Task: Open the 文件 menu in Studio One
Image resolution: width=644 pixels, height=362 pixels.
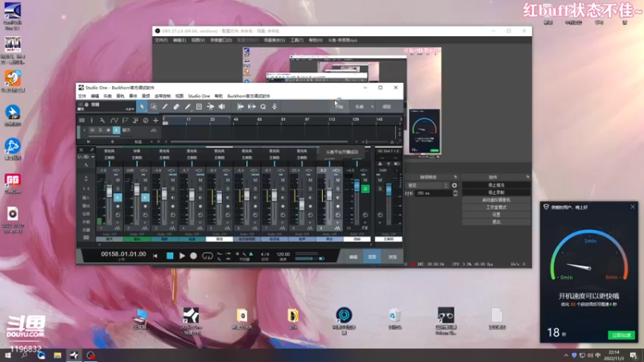Action: pos(82,96)
